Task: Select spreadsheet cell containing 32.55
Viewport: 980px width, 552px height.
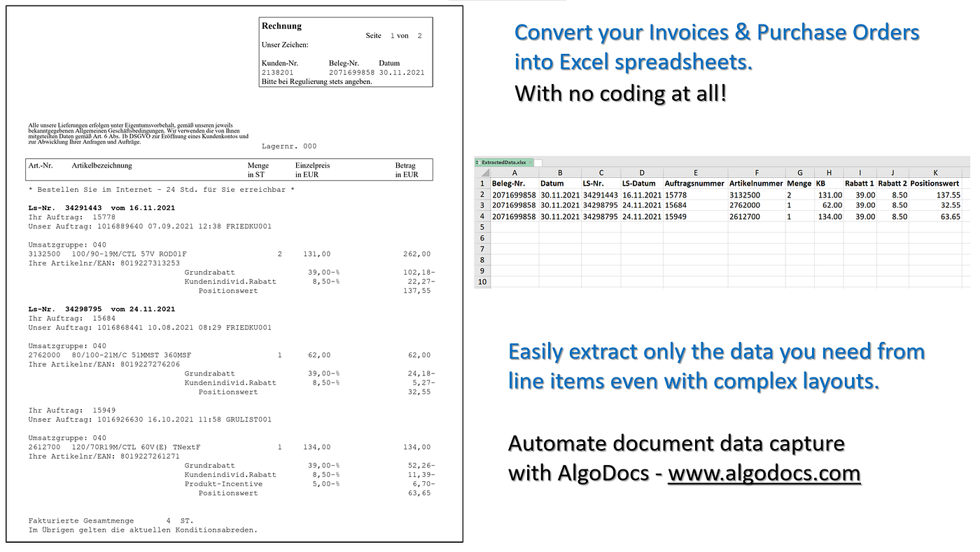Action: (x=935, y=205)
